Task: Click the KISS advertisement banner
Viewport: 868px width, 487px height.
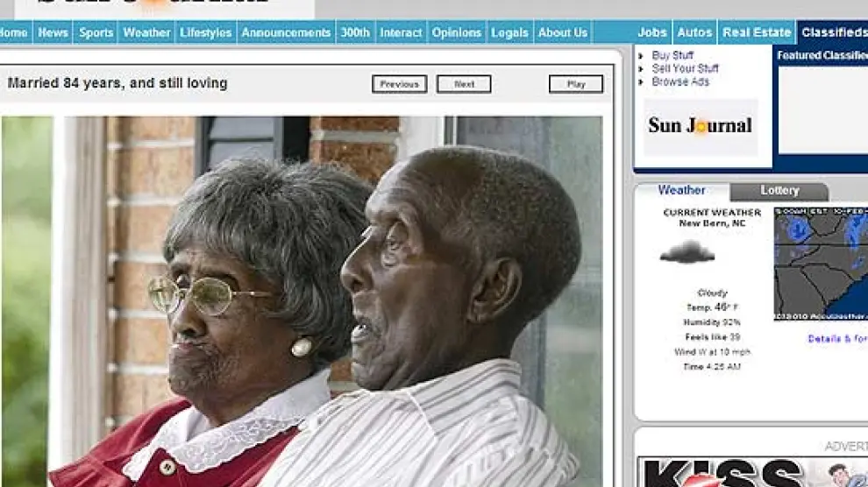Action: pyautogui.click(x=752, y=473)
